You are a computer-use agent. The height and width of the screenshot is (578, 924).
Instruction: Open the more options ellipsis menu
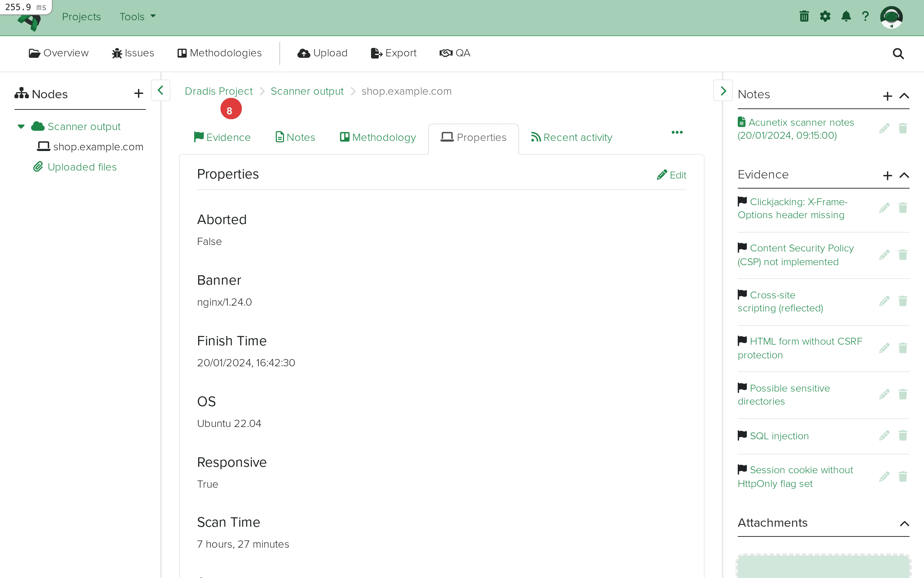pos(677,132)
